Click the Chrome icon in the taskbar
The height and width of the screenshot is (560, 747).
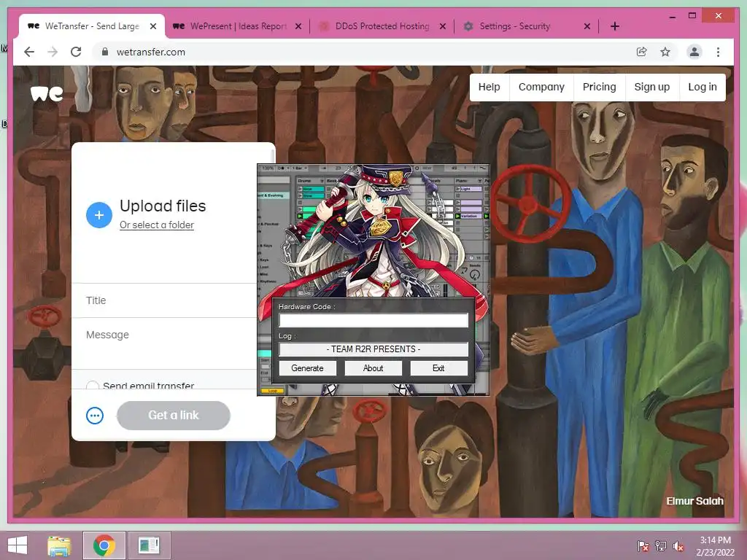click(104, 545)
